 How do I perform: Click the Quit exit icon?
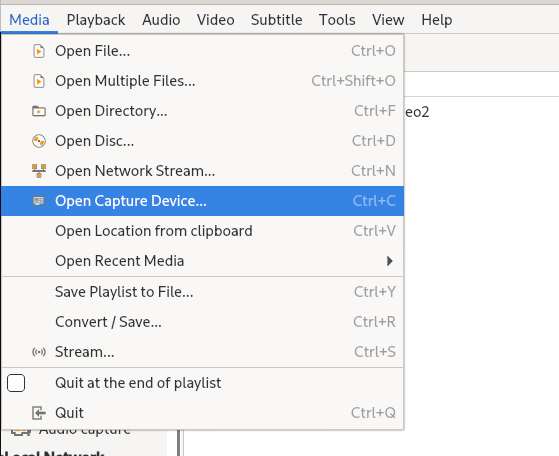[39, 413]
